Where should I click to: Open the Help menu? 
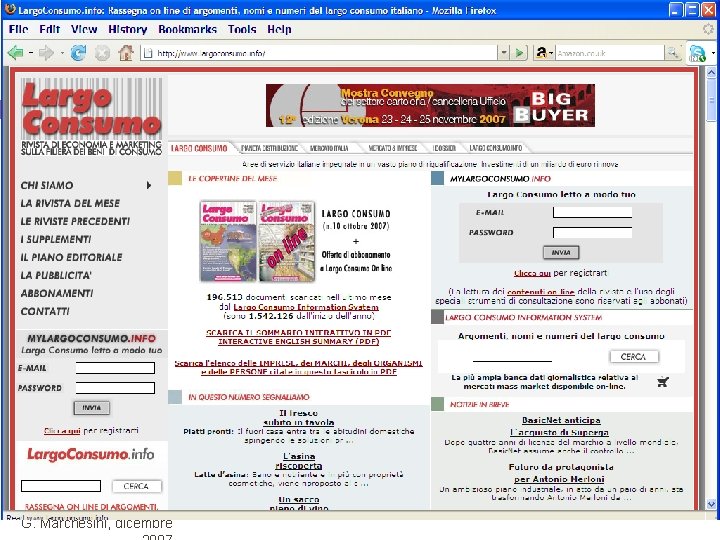(x=279, y=29)
